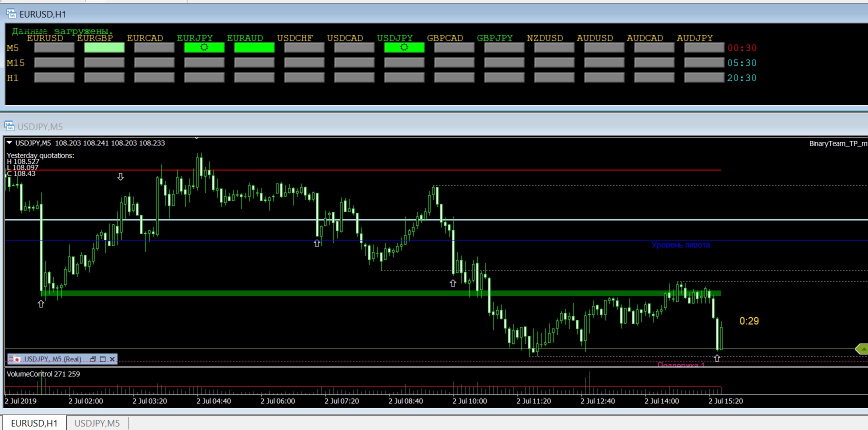Click the green price marker at right edge

click(x=861, y=348)
